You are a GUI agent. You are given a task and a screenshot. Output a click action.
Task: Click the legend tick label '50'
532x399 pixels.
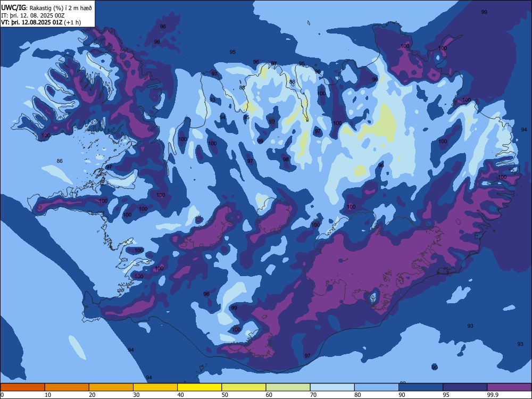click(x=225, y=395)
